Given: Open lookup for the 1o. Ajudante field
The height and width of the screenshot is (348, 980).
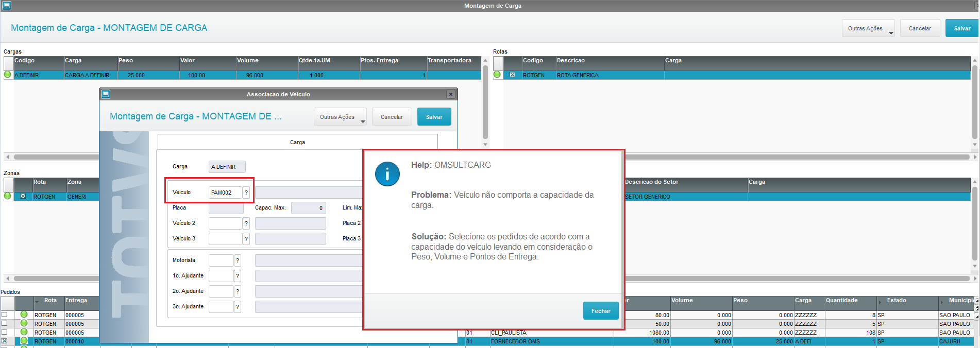Looking at the screenshot, I should pyautogui.click(x=238, y=276).
